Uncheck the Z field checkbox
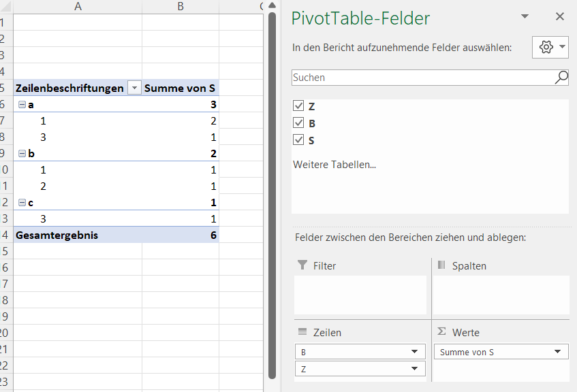Viewport: 577px width, 392px height. [298, 106]
